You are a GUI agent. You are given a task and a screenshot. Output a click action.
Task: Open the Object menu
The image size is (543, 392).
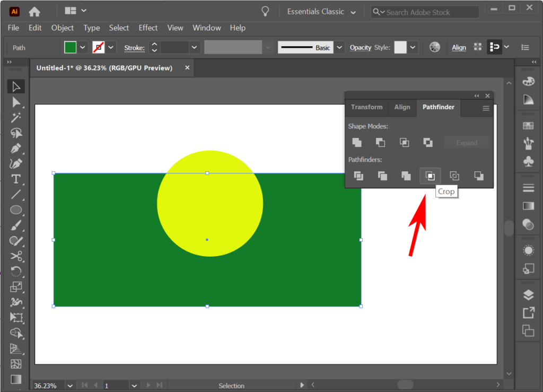point(62,28)
